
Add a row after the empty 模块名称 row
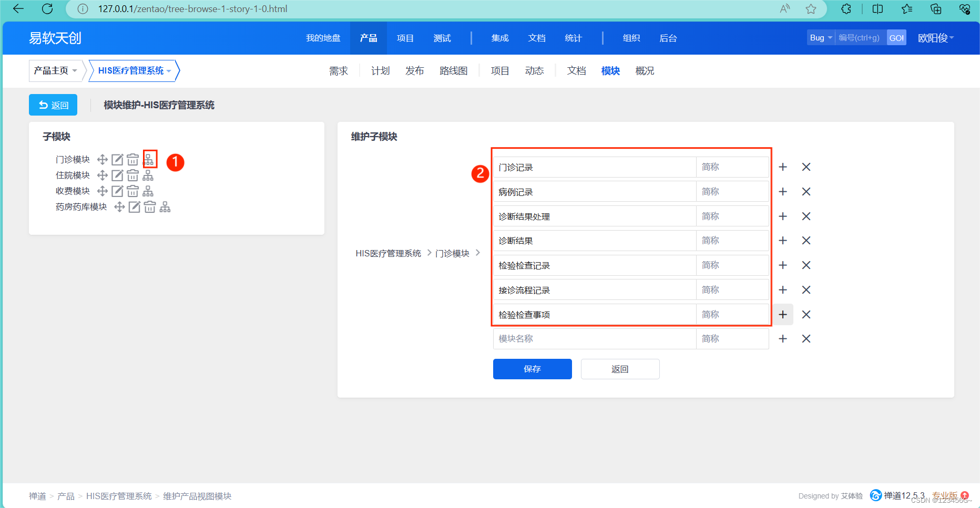[783, 339]
